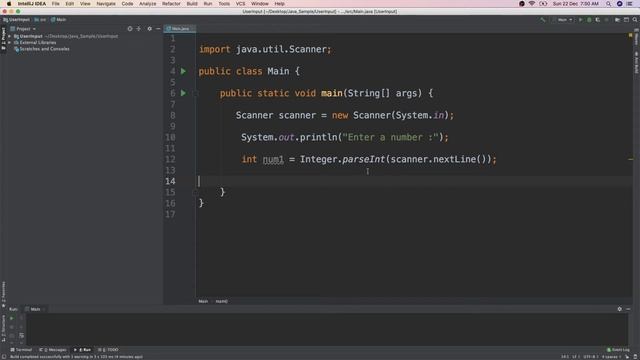Click the Structure tool window side tab
This screenshot has width=640, height=360.
tap(3, 329)
